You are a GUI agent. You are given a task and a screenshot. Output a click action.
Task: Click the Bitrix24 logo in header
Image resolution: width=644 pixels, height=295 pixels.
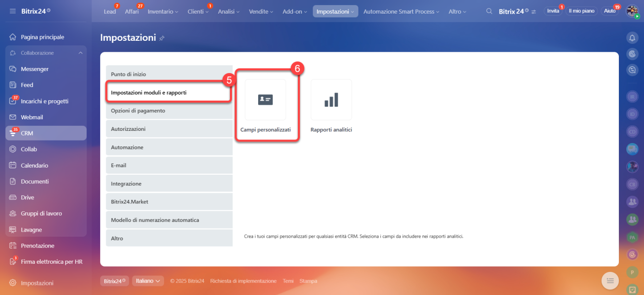(x=36, y=11)
